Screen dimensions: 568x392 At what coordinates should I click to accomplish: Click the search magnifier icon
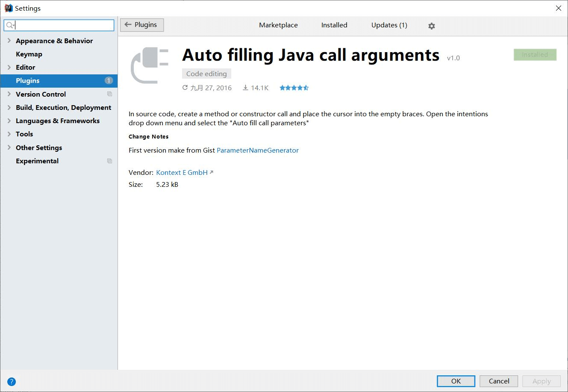10,26
